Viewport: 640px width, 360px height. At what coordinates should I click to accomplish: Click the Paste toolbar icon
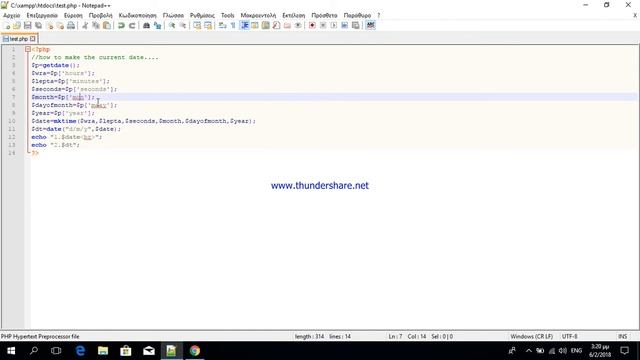point(107,25)
